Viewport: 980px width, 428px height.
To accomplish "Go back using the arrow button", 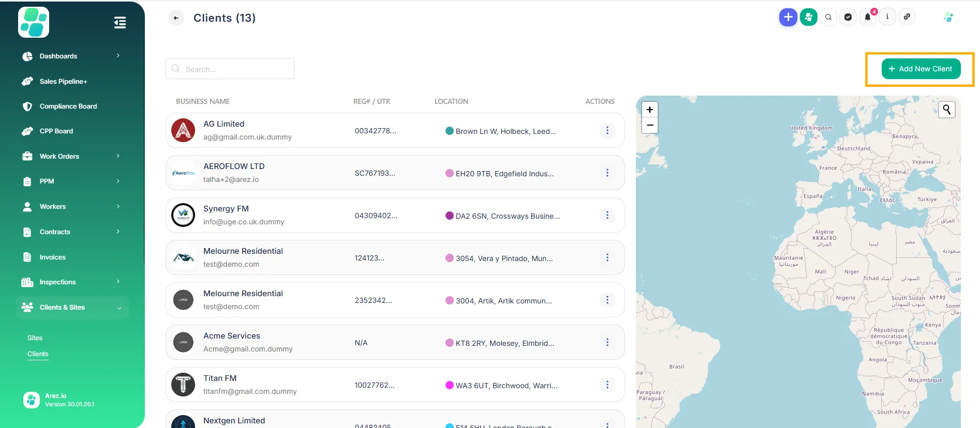I will 176,18.
